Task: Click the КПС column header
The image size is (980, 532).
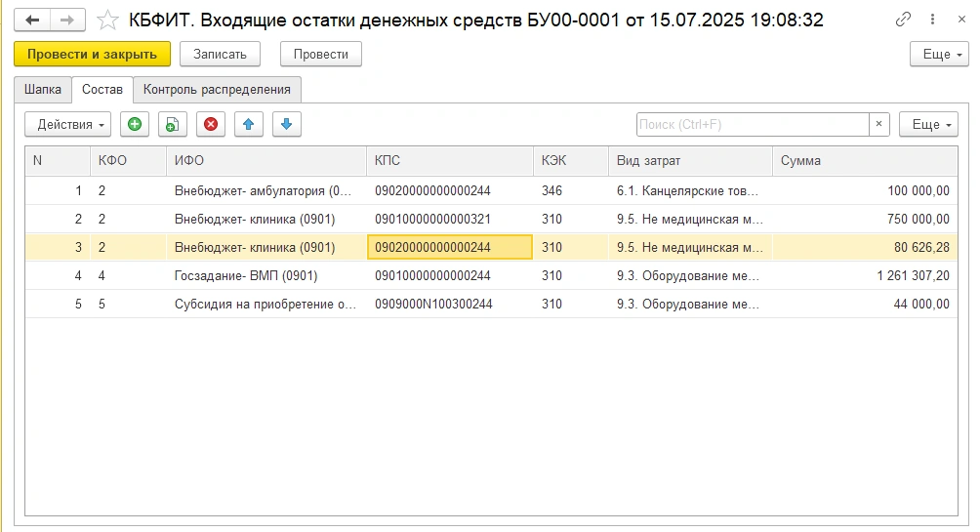Action: 450,161
